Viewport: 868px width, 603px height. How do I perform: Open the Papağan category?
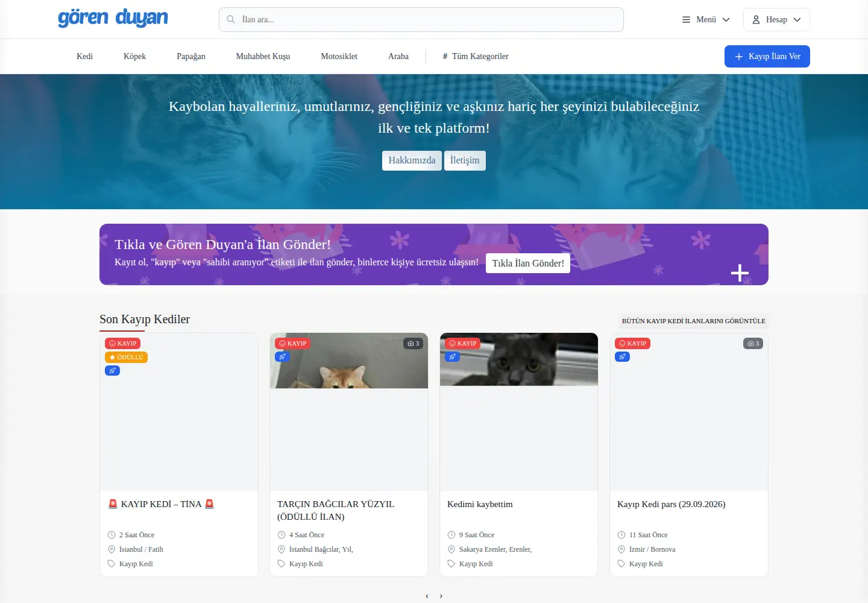point(191,56)
